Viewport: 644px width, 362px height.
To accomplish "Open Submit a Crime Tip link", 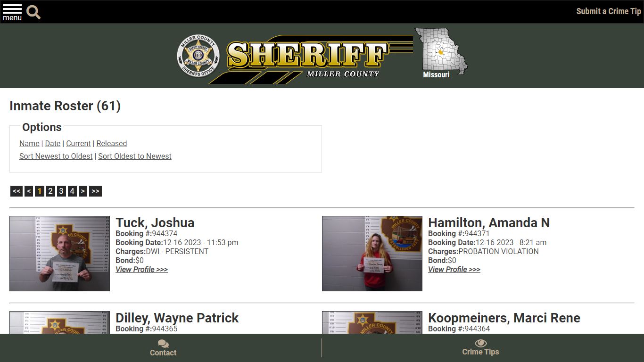I will (x=609, y=11).
